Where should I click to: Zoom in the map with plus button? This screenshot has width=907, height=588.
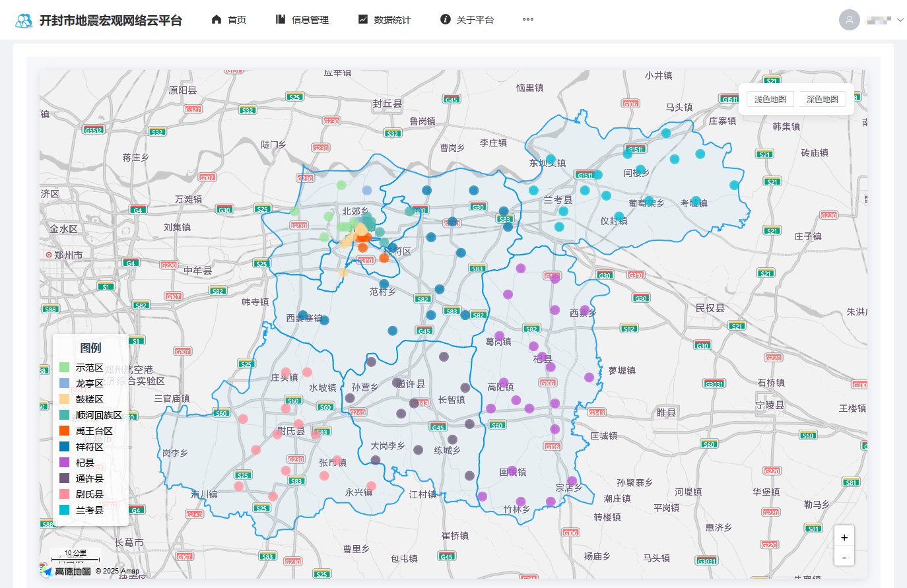click(844, 537)
